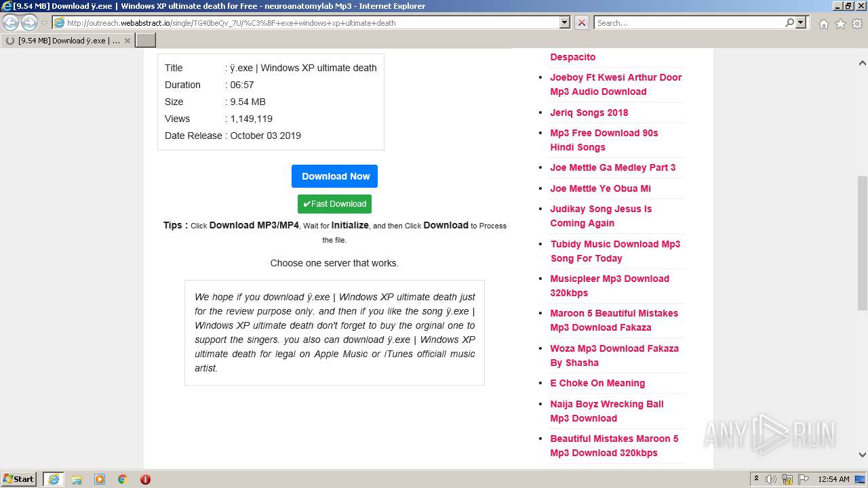Open E Choke On Meaning link
The image size is (868, 488).
click(x=597, y=383)
